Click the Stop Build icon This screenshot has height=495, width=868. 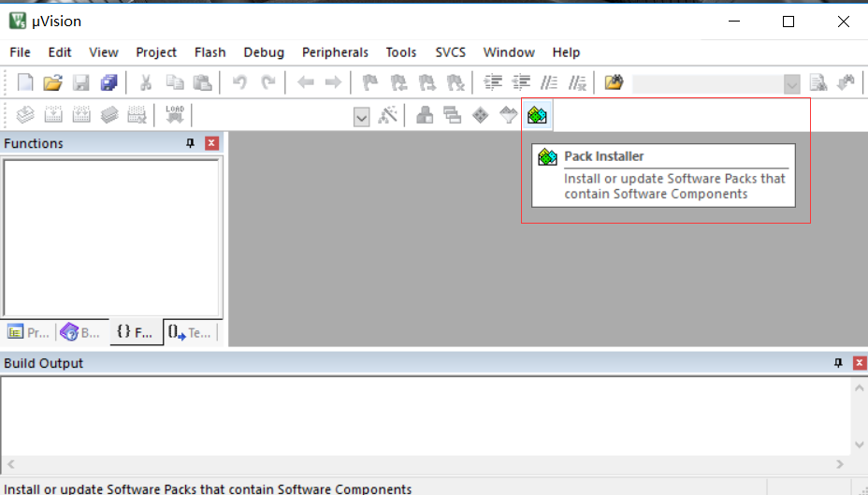(137, 114)
